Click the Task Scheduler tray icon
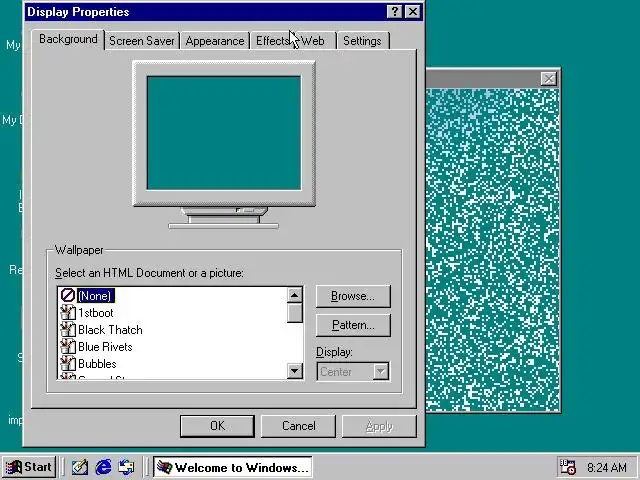The height and width of the screenshot is (480, 640). [568, 467]
